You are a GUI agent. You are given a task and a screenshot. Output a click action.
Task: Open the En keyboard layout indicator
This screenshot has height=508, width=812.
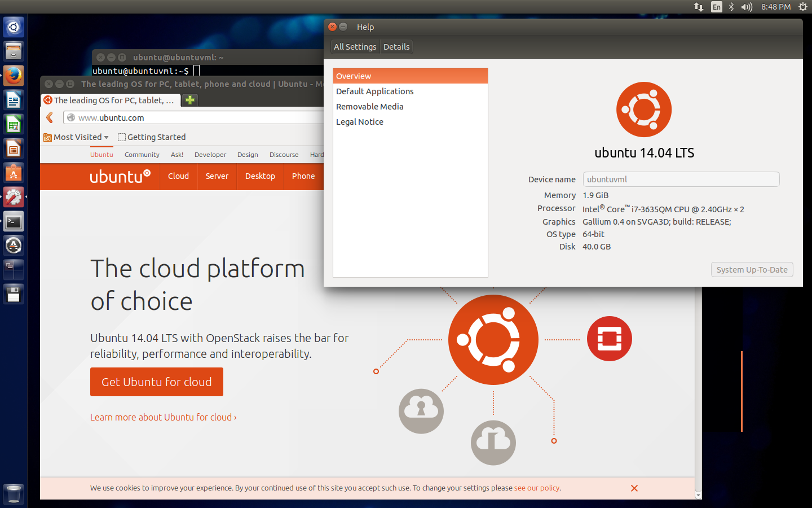click(x=717, y=7)
